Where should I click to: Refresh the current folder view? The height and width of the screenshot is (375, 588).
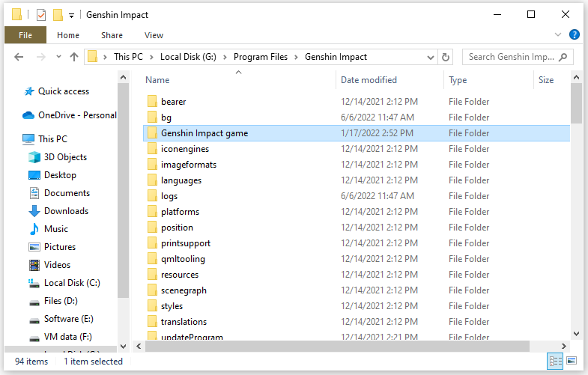[446, 58]
